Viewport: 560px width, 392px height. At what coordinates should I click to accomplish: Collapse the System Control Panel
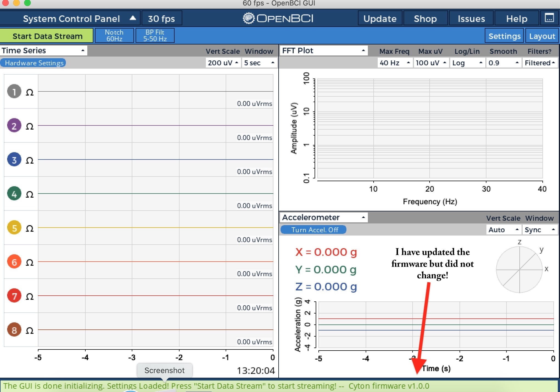coord(70,18)
